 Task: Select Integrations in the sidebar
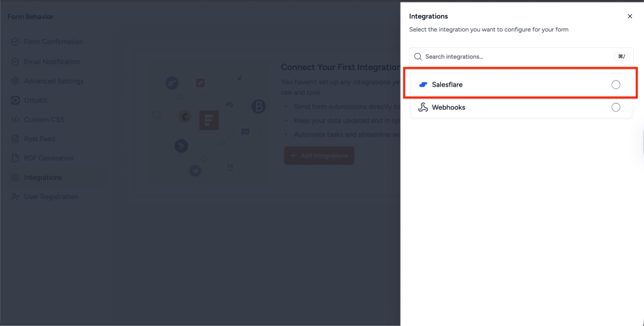click(x=43, y=178)
